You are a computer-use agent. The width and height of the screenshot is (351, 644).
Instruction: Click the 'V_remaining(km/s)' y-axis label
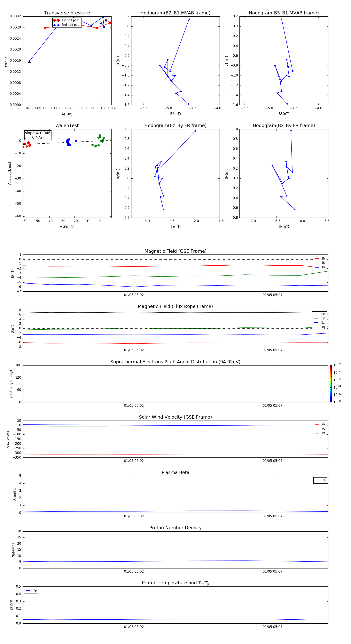coord(10,173)
